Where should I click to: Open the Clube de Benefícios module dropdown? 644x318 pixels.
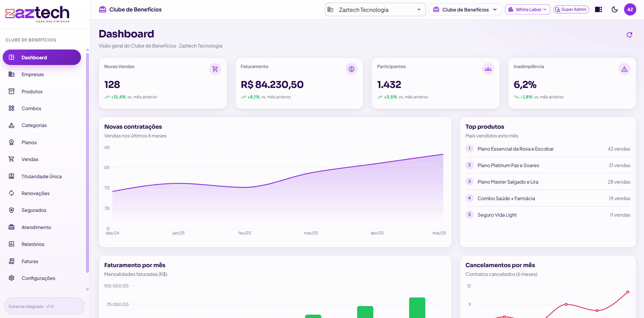click(x=465, y=9)
